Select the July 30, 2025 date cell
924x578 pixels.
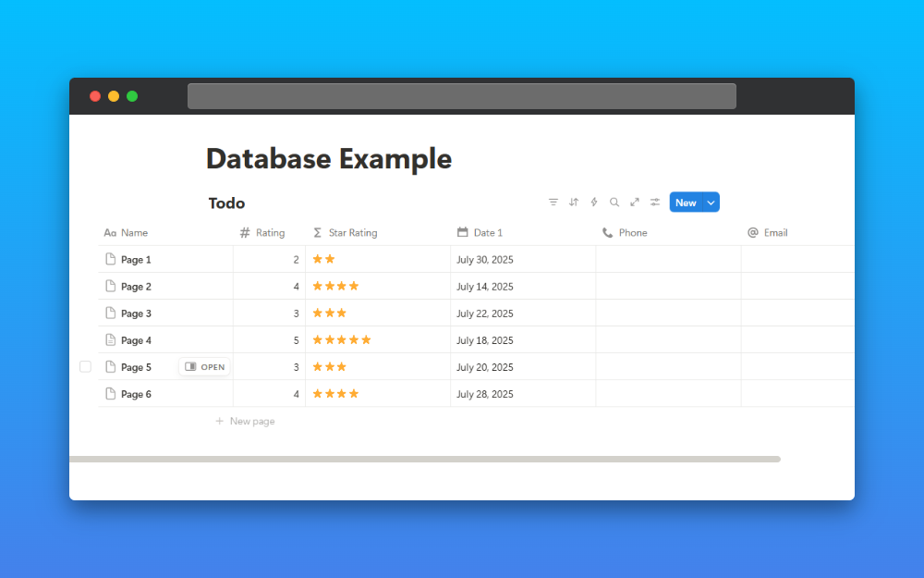(523, 260)
